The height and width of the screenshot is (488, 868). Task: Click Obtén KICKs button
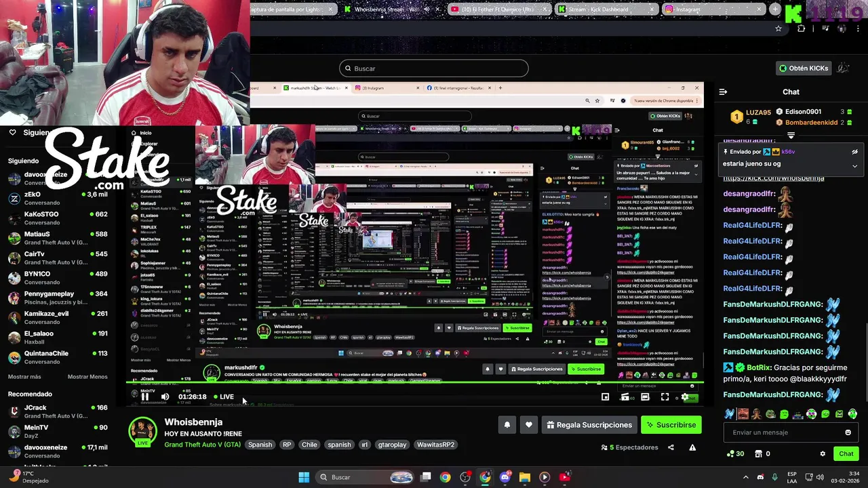coord(804,68)
